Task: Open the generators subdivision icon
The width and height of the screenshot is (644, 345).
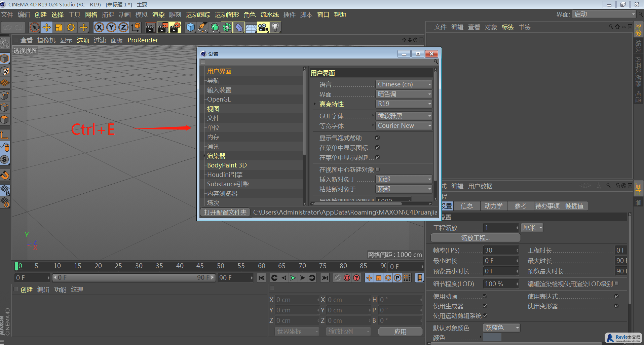Action: click(x=215, y=27)
